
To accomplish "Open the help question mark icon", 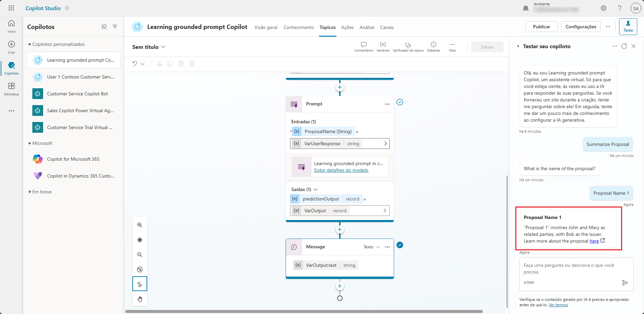I will (619, 8).
